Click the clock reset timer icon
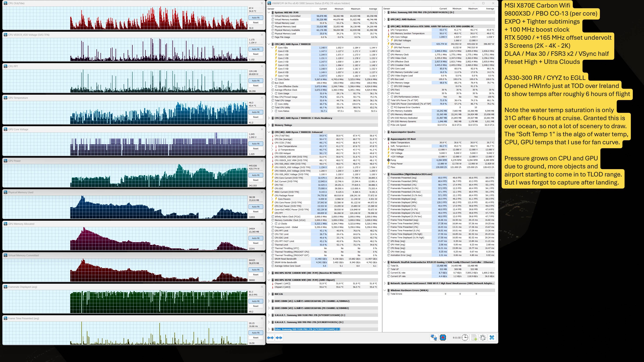This screenshot has width=644, height=362. (x=465, y=338)
